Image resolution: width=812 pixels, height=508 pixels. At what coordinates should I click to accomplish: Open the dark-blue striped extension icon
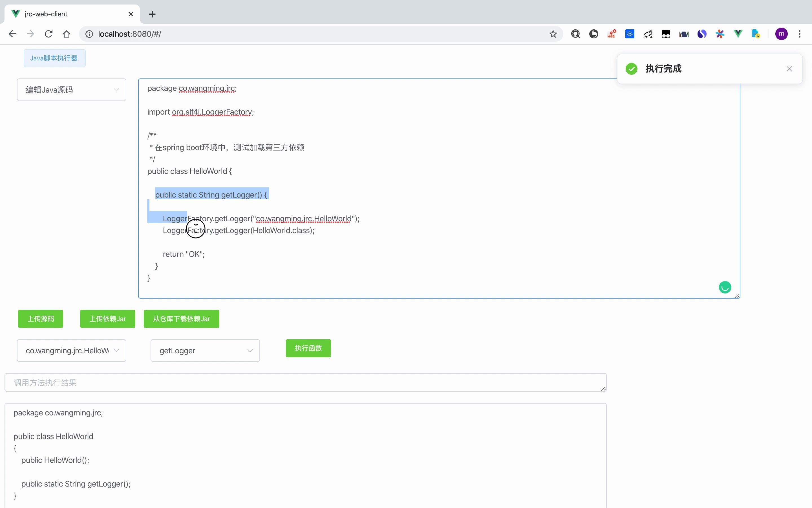point(684,34)
